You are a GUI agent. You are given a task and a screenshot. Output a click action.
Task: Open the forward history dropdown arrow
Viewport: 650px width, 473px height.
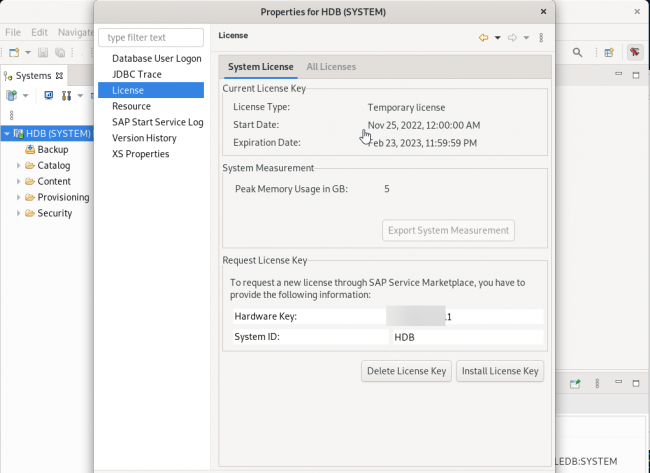[526, 38]
